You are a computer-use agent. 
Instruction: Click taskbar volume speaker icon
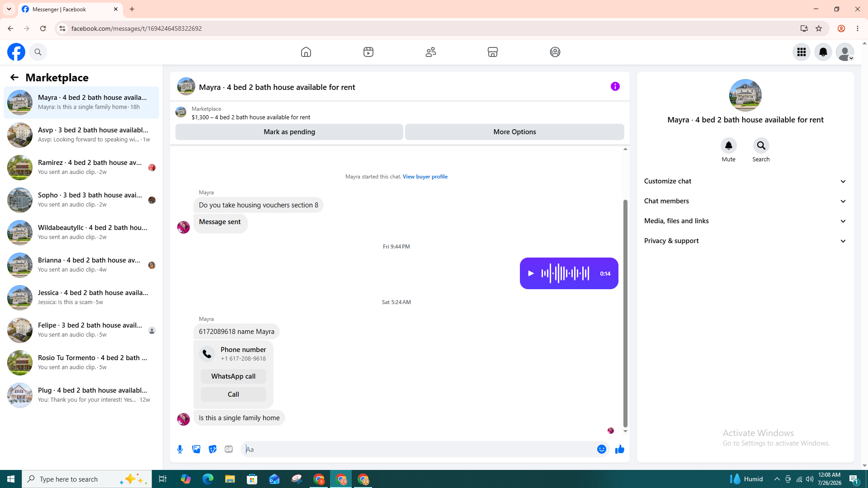pyautogui.click(x=810, y=479)
